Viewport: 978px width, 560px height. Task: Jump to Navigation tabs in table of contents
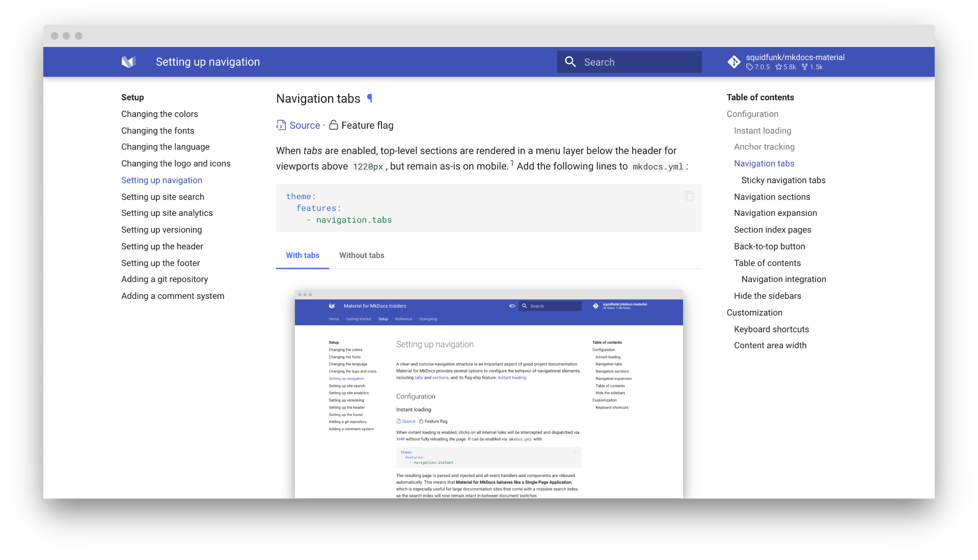(x=764, y=163)
